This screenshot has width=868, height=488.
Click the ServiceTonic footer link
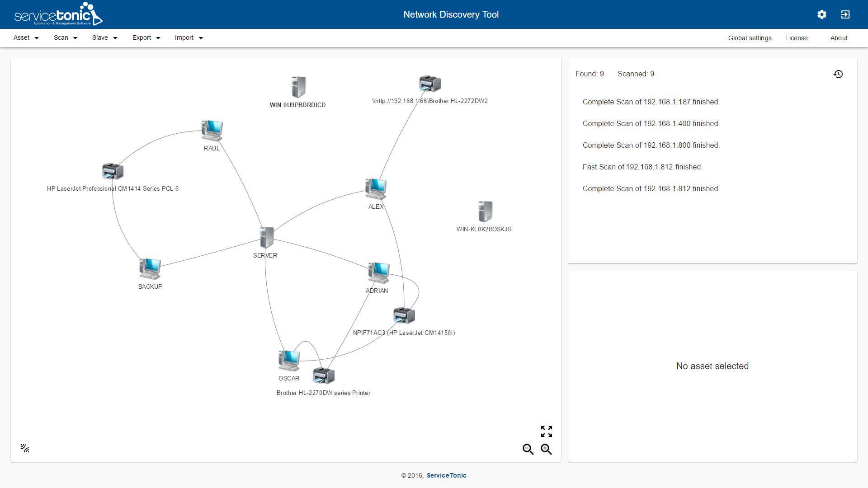446,475
